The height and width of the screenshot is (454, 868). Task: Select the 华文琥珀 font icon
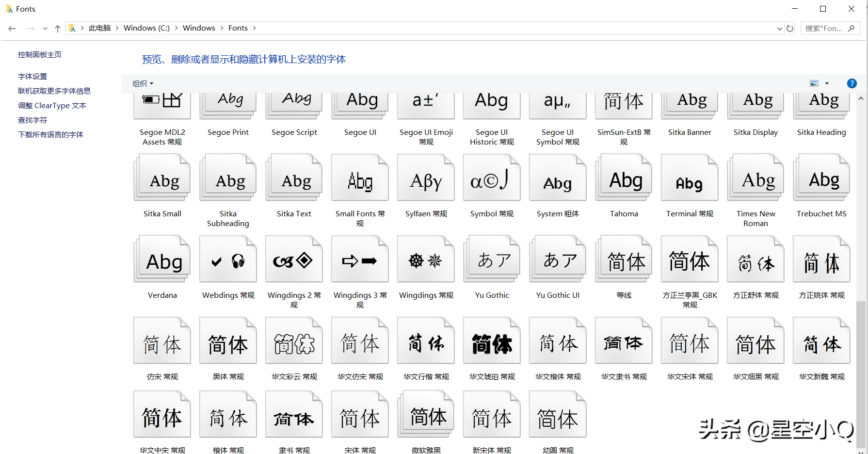point(492,340)
